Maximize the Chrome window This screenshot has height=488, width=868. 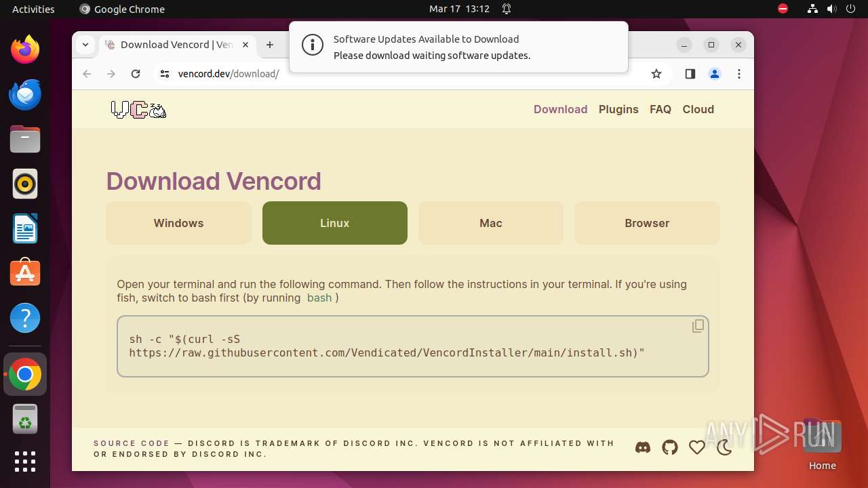click(x=711, y=45)
